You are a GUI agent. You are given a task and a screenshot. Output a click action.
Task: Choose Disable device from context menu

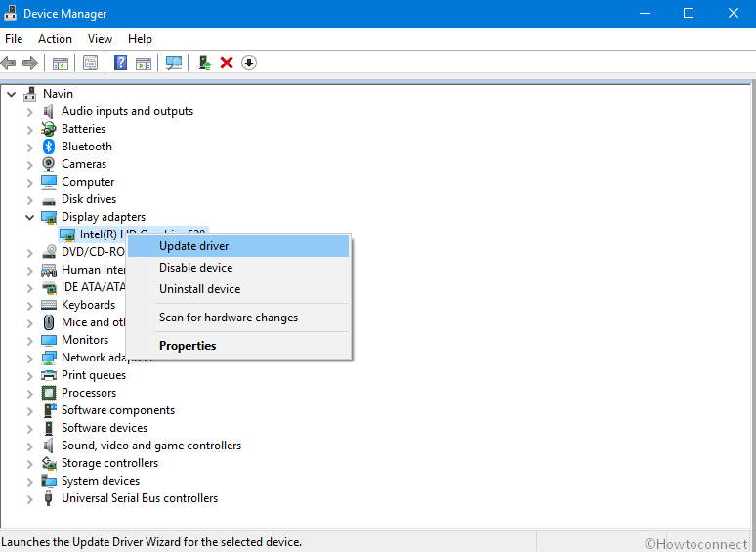238,268
